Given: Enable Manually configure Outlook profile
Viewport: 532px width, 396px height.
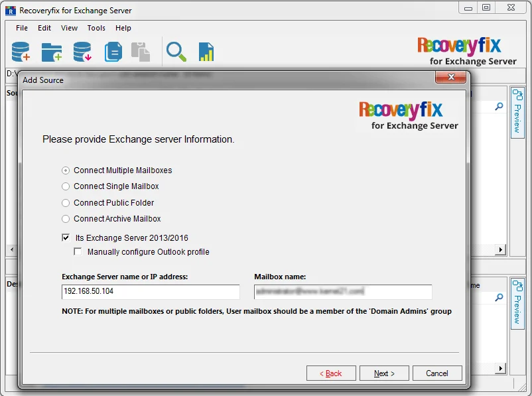Looking at the screenshot, I should pyautogui.click(x=78, y=252).
